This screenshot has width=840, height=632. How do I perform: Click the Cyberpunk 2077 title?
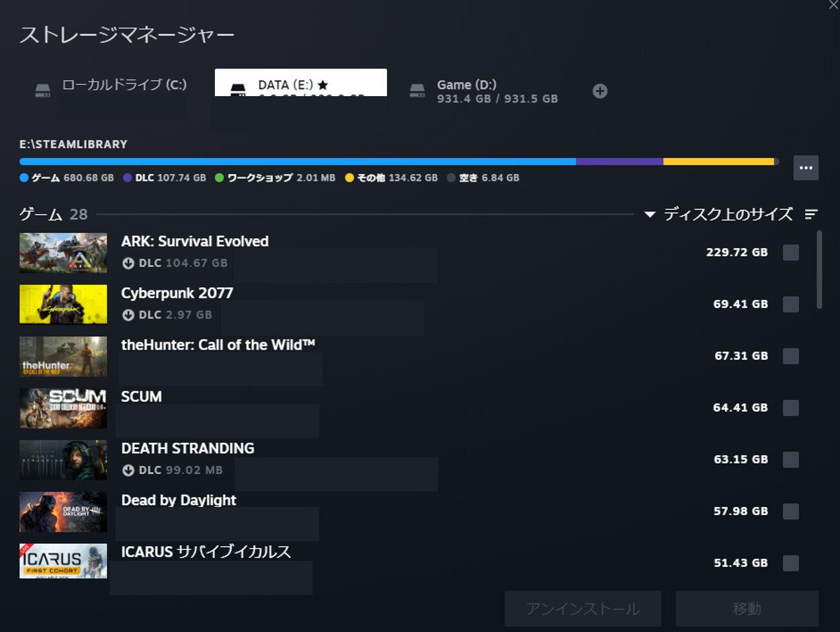point(177,293)
